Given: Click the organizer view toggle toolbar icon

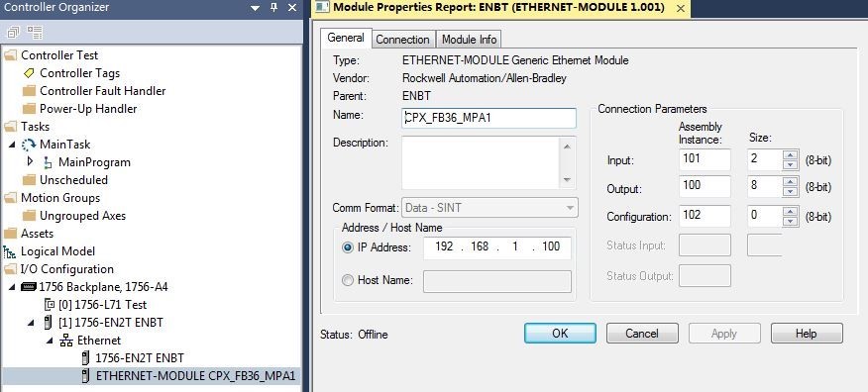Looking at the screenshot, I should click(x=35, y=32).
